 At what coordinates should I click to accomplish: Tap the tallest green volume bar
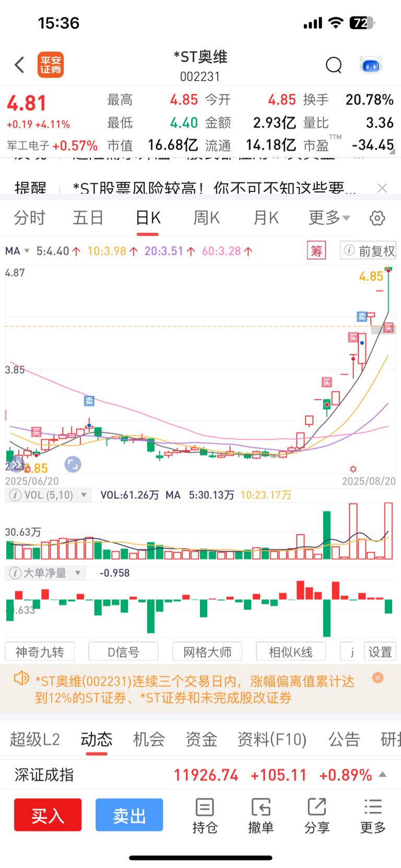click(327, 535)
